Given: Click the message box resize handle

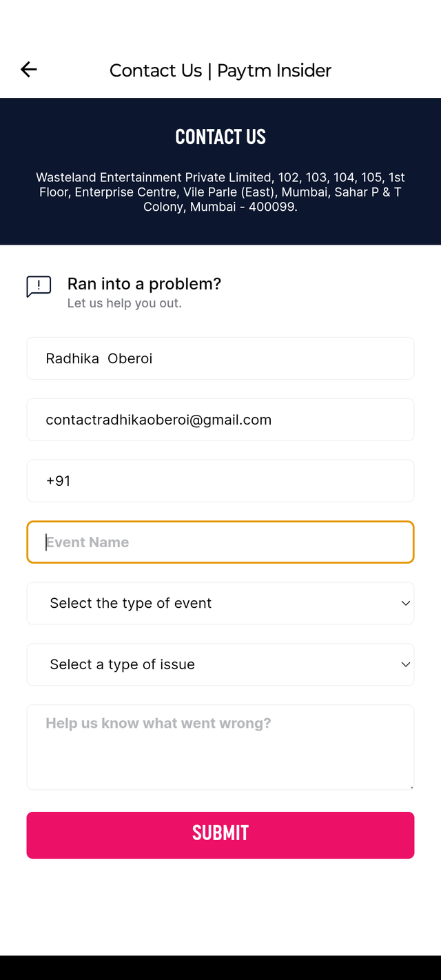Looking at the screenshot, I should point(411,786).
